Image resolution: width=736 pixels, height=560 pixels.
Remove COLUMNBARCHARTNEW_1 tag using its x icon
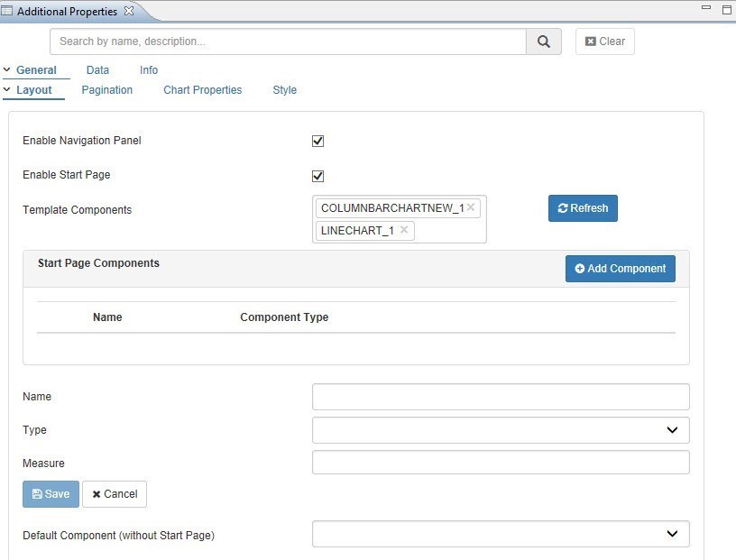click(x=470, y=207)
